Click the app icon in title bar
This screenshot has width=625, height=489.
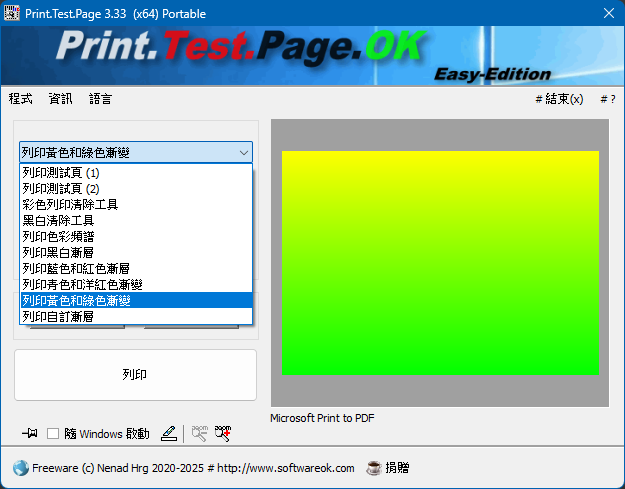click(13, 12)
